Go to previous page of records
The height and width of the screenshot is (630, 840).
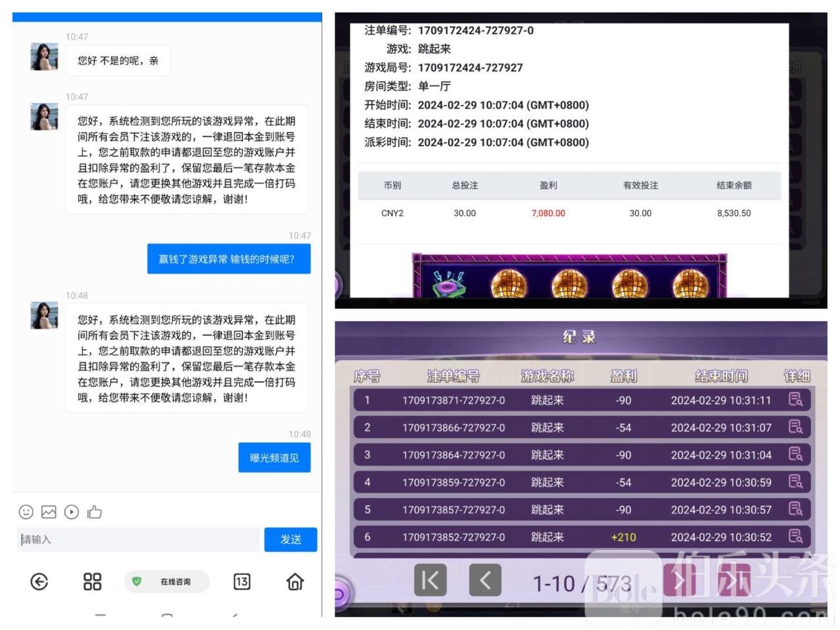[485, 580]
